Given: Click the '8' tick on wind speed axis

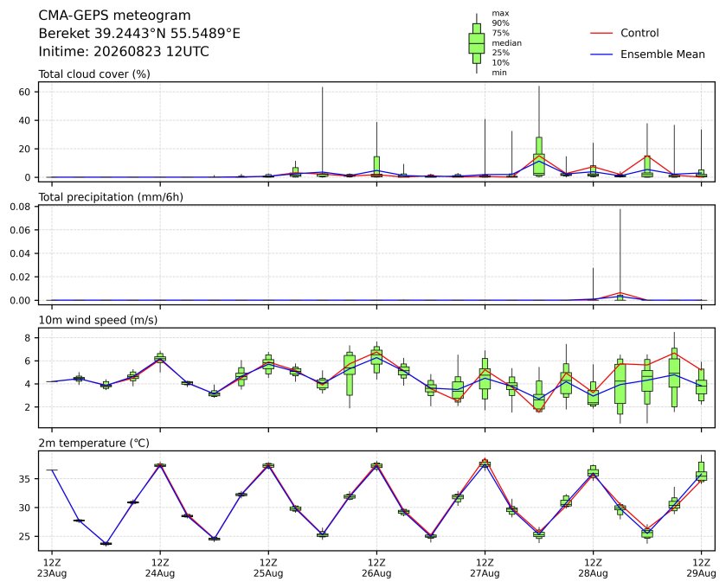Looking at the screenshot, I should click(28, 338).
